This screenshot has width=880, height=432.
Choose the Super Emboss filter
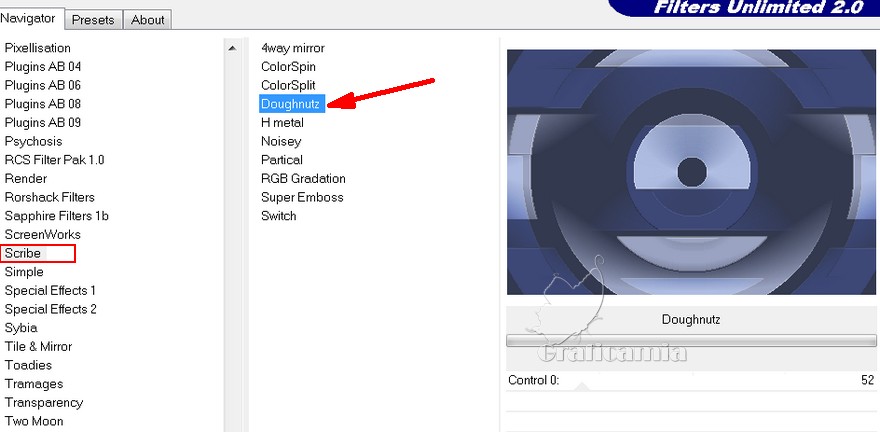click(302, 197)
